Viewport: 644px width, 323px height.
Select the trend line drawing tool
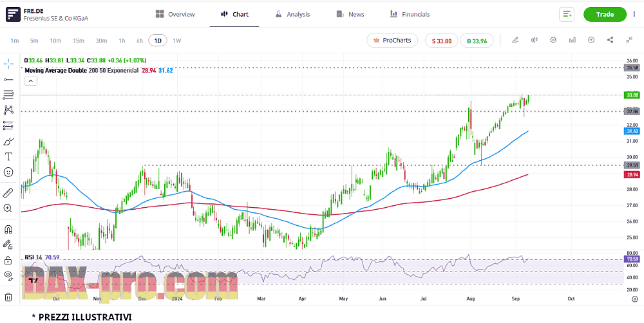coord(8,79)
